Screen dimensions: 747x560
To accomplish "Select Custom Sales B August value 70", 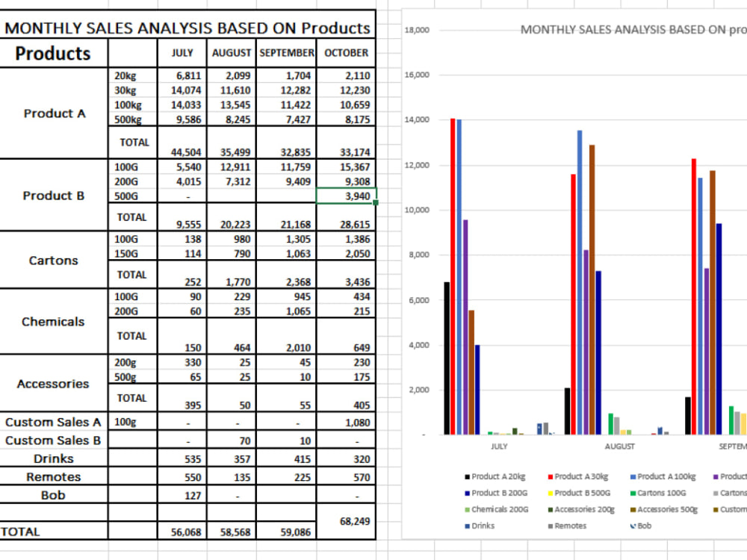I will [232, 440].
